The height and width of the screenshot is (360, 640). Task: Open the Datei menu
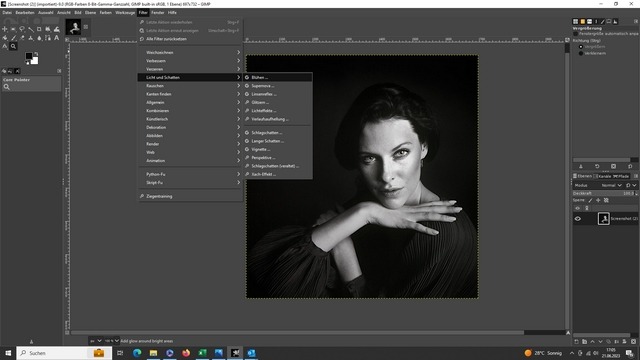point(7,13)
